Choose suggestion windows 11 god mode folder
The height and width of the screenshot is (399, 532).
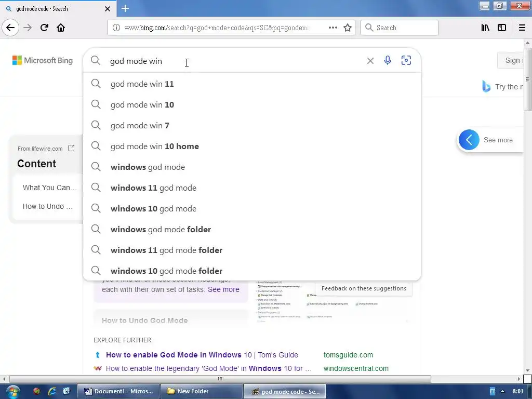[x=252, y=250]
